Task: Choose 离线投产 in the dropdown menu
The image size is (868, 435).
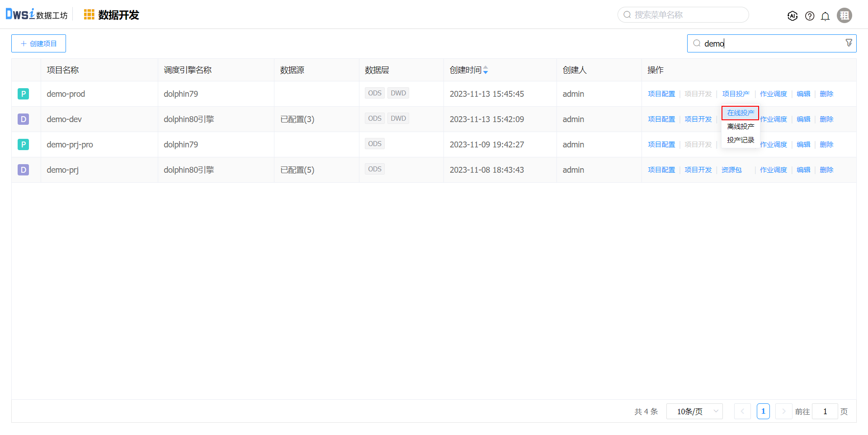Action: [740, 127]
